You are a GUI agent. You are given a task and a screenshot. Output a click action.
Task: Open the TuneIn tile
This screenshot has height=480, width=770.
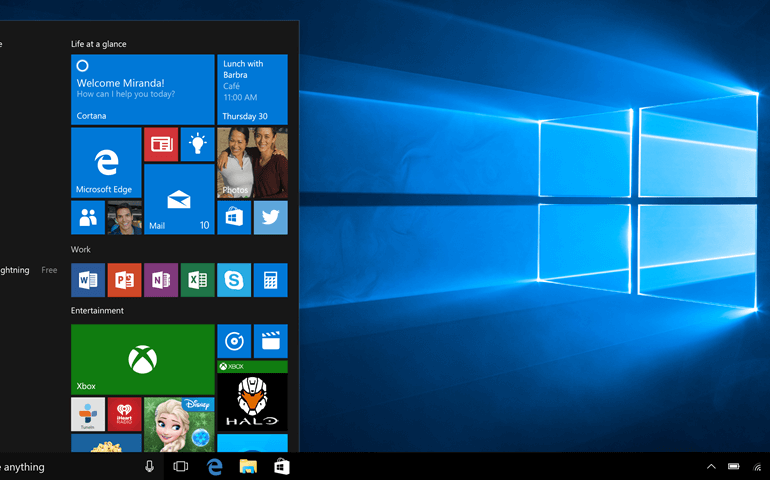click(x=88, y=414)
